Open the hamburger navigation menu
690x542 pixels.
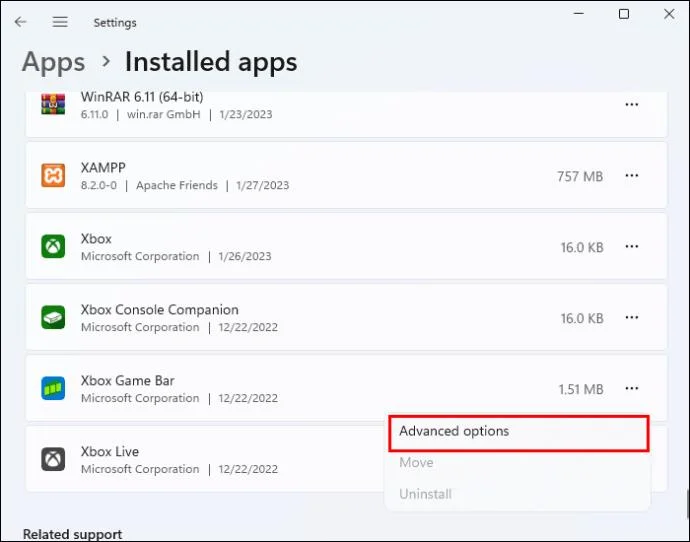click(60, 22)
